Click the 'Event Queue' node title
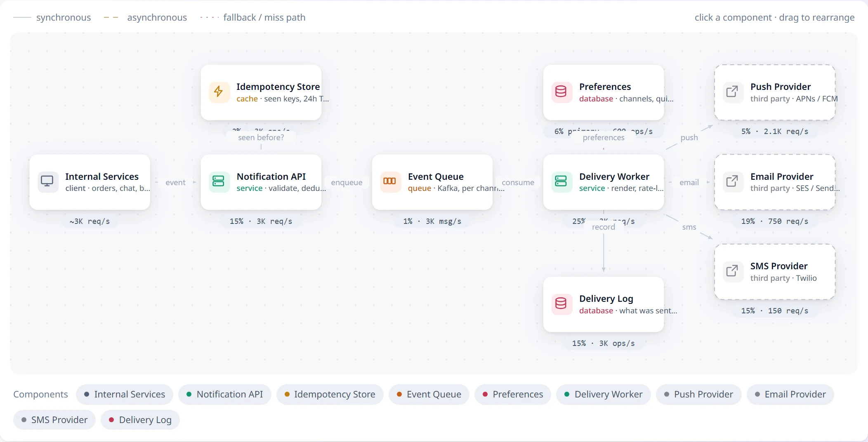Viewport: 868px width, 442px height. point(436,176)
